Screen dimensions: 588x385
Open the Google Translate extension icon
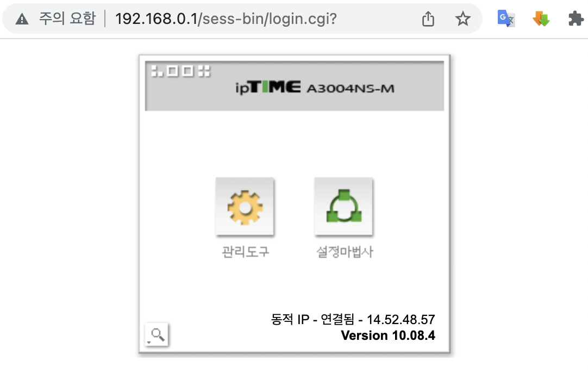(506, 18)
